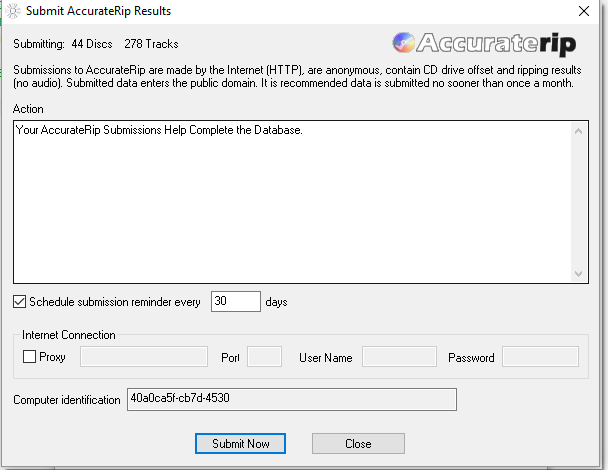This screenshot has width=608, height=470.
Task: Click the 278 Tracks label
Action: 151,44
